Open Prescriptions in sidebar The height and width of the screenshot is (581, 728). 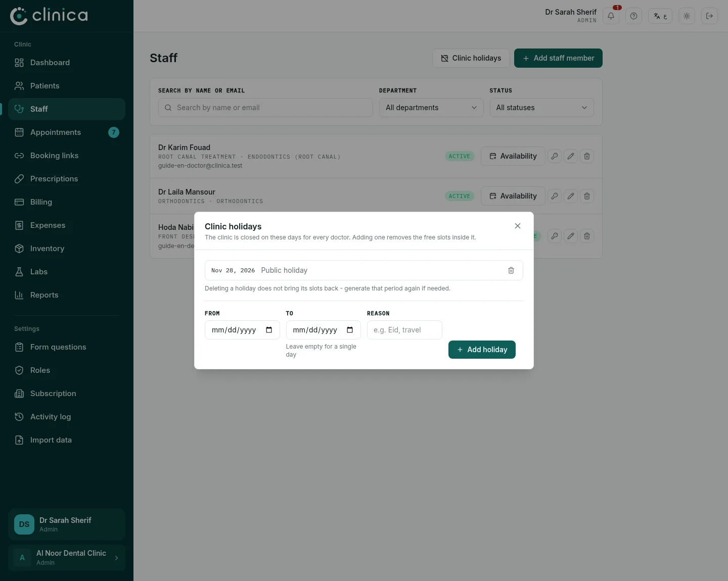(67, 179)
